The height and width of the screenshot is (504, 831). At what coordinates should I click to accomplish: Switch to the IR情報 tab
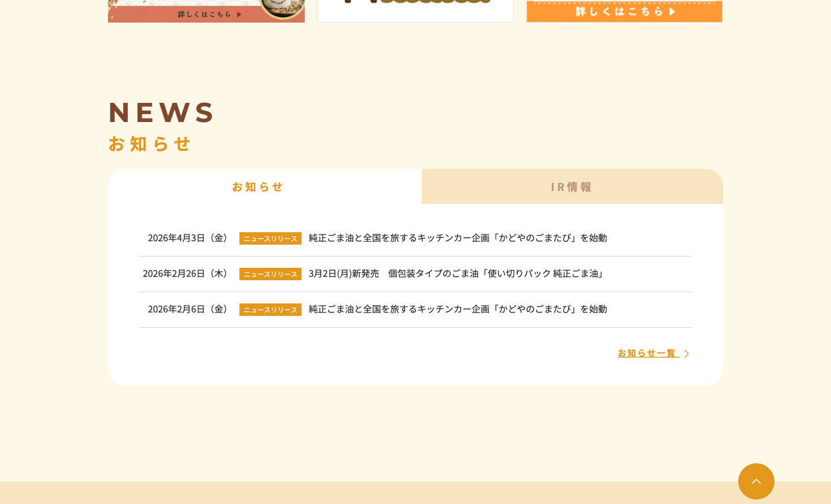point(572,187)
